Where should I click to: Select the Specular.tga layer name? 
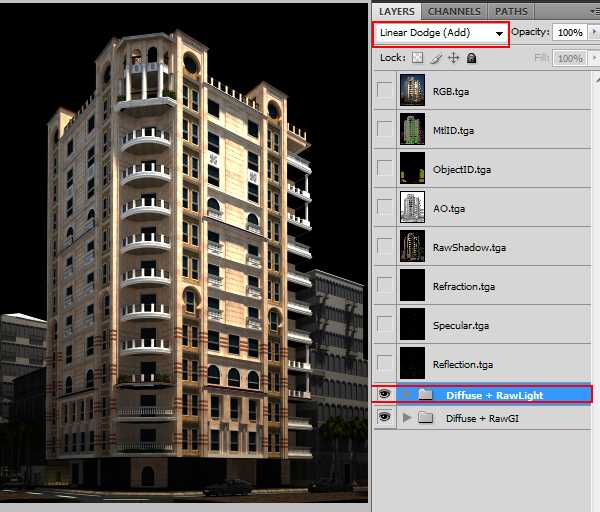click(x=461, y=326)
